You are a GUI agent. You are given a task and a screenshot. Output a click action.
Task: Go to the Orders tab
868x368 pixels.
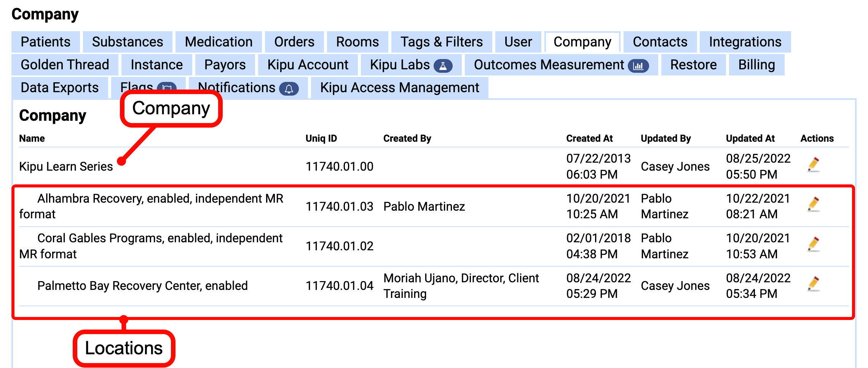click(294, 42)
